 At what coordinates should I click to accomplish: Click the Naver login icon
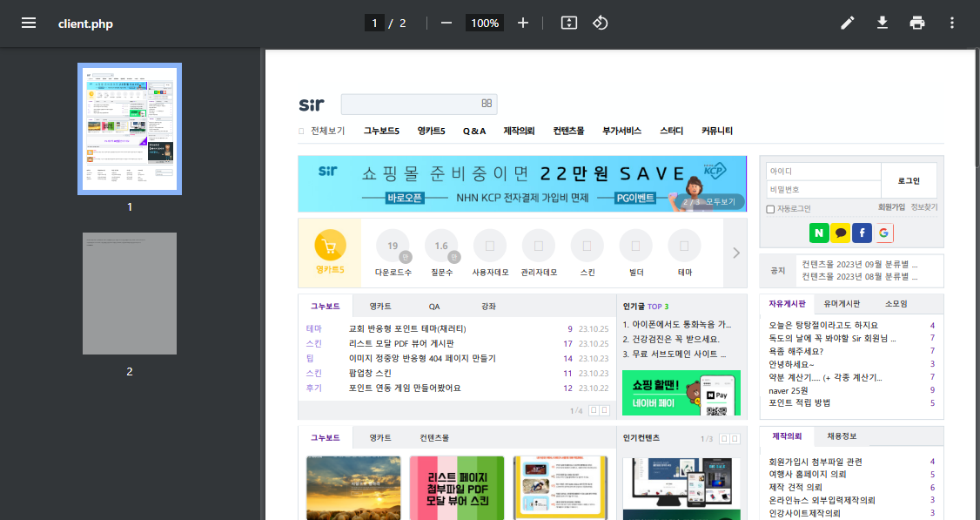pos(819,233)
